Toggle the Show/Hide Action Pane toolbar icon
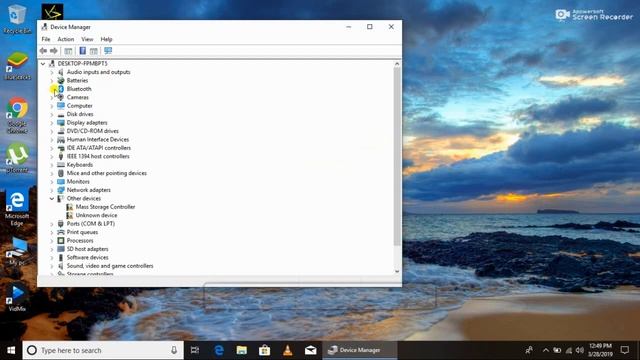 [x=93, y=51]
